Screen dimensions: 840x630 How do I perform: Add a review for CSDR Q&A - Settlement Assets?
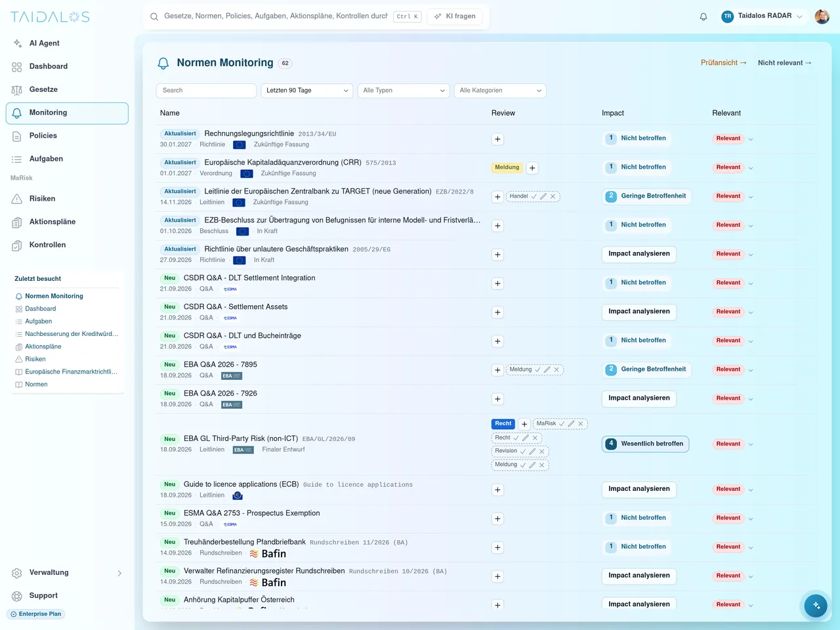tap(497, 312)
